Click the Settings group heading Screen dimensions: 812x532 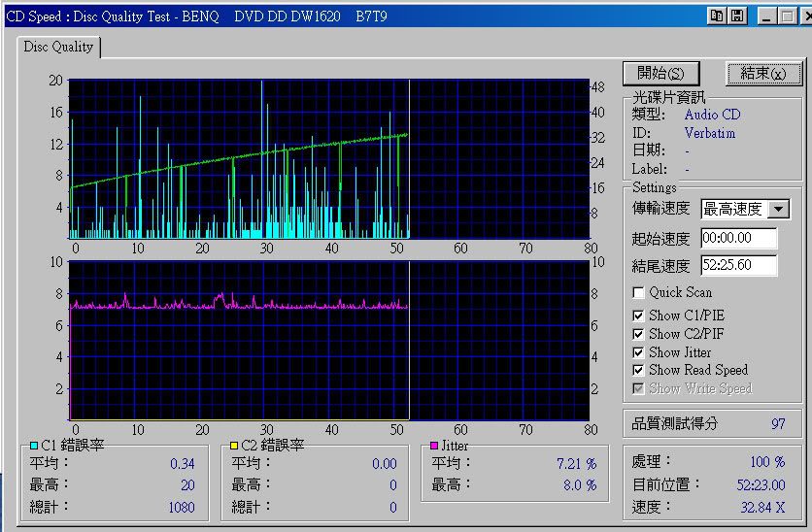[654, 187]
